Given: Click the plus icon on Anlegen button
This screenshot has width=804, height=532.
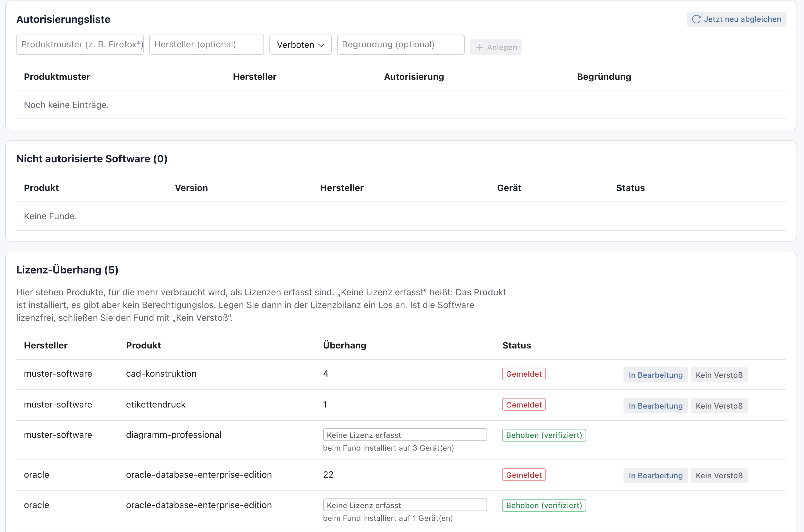Looking at the screenshot, I should pyautogui.click(x=479, y=48).
